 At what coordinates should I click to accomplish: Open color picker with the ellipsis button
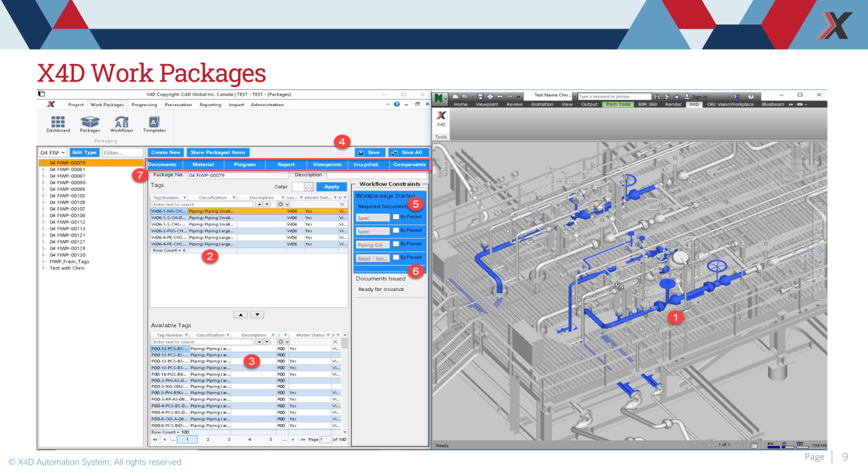pos(309,187)
